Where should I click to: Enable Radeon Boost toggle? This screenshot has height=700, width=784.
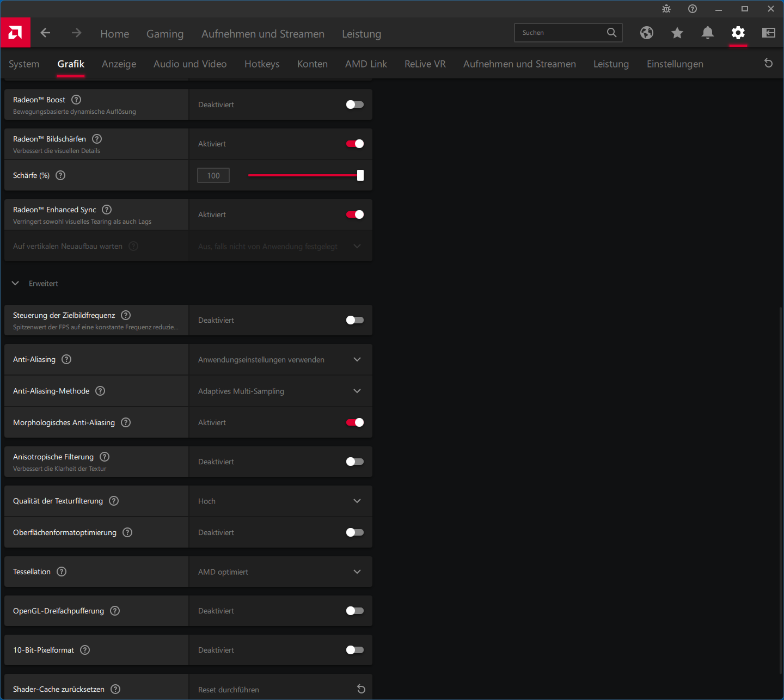(x=355, y=105)
